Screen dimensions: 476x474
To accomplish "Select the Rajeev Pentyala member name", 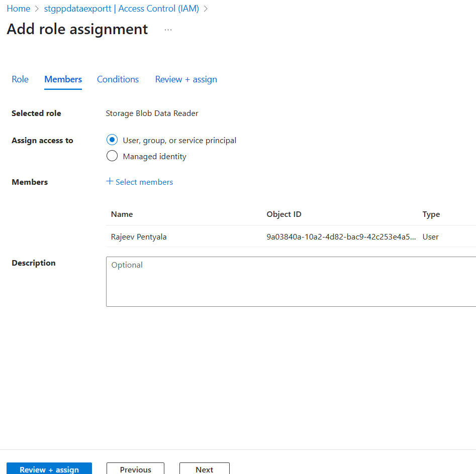I will click(x=139, y=236).
